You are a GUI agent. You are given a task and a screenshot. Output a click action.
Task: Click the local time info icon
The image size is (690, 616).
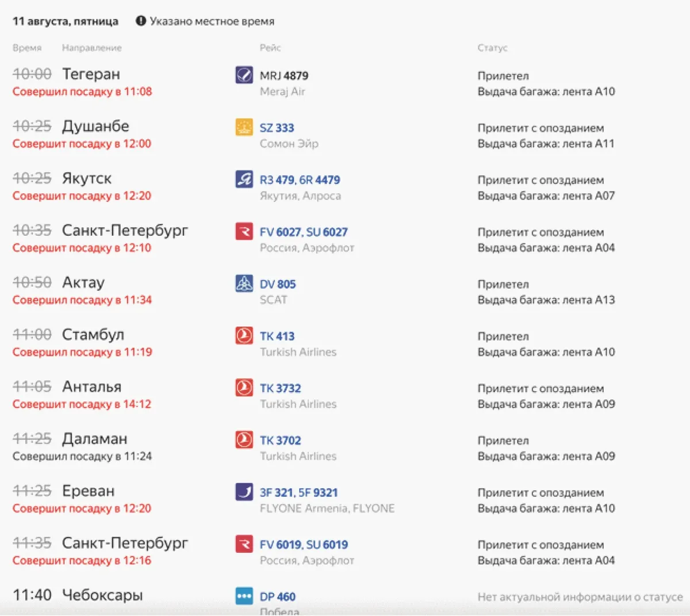click(x=141, y=21)
